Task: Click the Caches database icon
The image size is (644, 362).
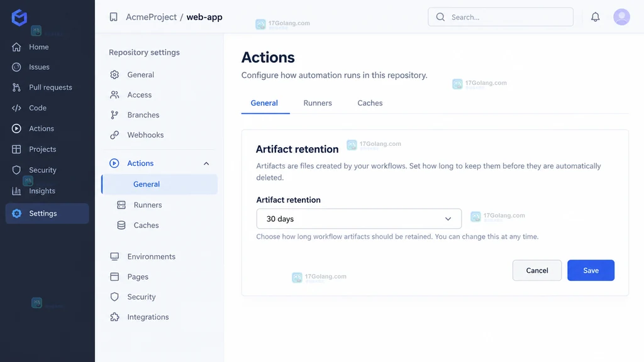Action: (121, 226)
